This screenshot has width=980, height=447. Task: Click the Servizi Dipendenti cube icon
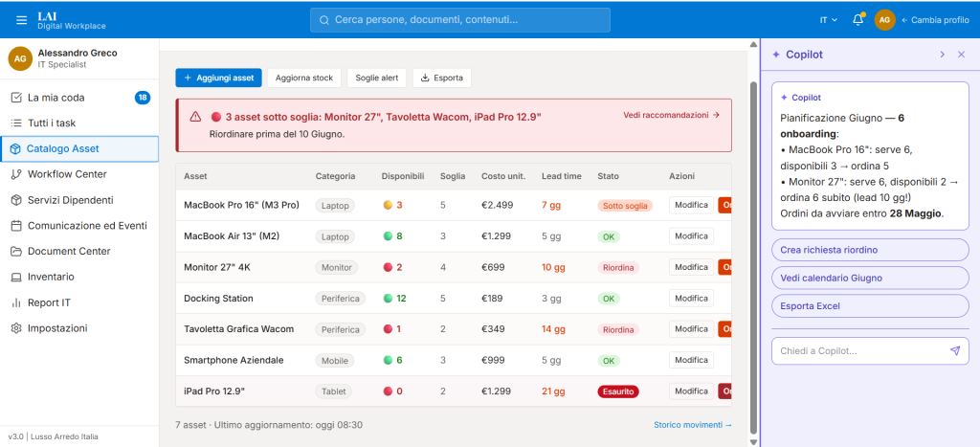point(16,200)
